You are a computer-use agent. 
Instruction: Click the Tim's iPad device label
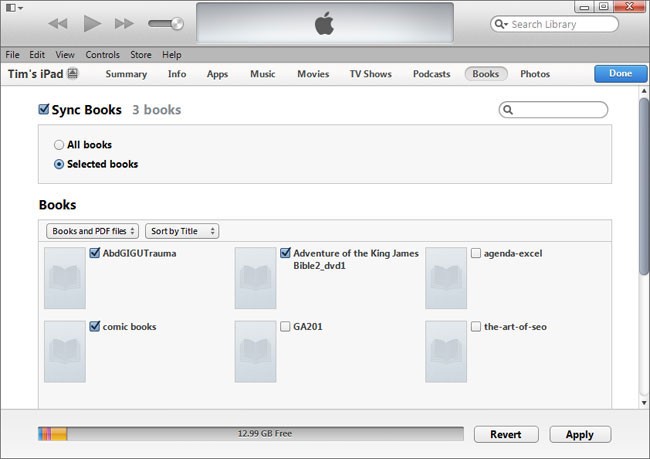point(36,74)
